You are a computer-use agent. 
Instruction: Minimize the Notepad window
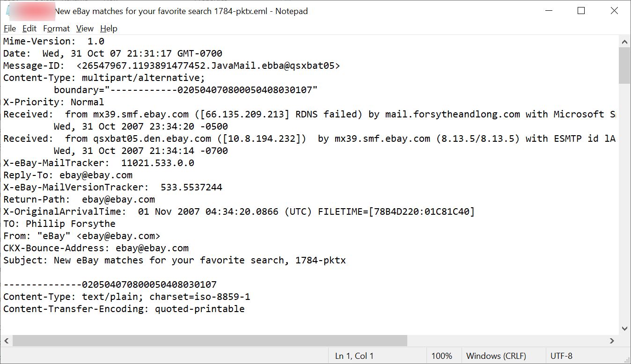pyautogui.click(x=548, y=11)
